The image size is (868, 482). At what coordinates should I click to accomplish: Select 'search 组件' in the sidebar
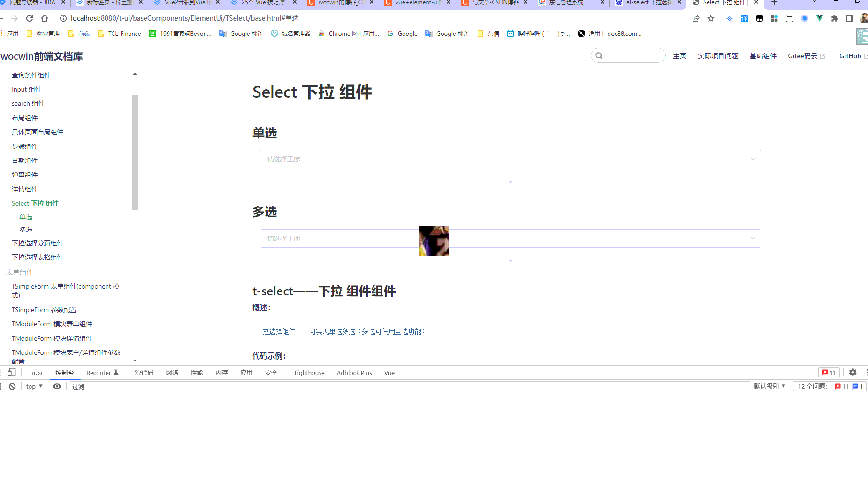pos(28,103)
